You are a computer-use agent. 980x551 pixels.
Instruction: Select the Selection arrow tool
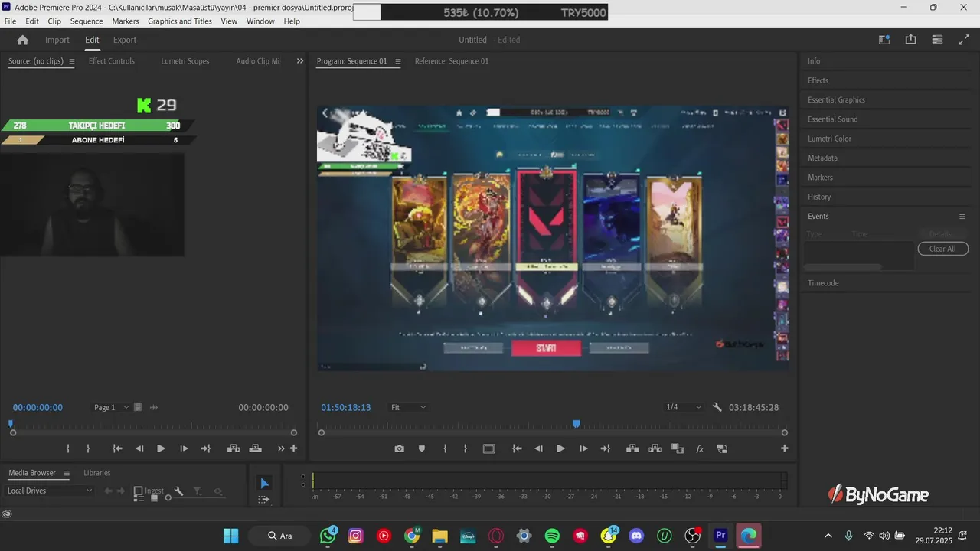coord(264,483)
